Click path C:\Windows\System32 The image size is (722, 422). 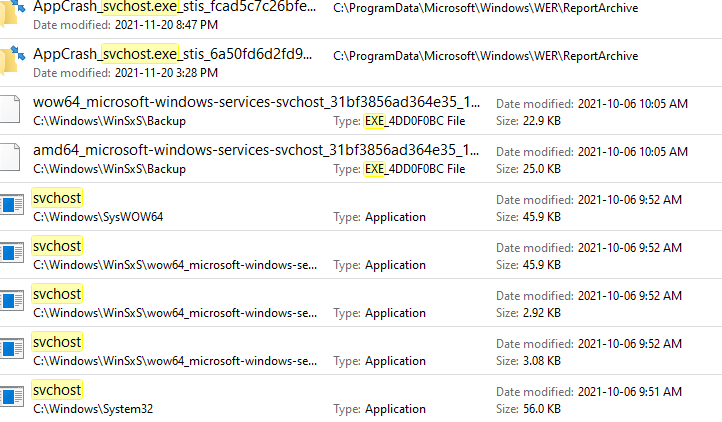point(93,409)
